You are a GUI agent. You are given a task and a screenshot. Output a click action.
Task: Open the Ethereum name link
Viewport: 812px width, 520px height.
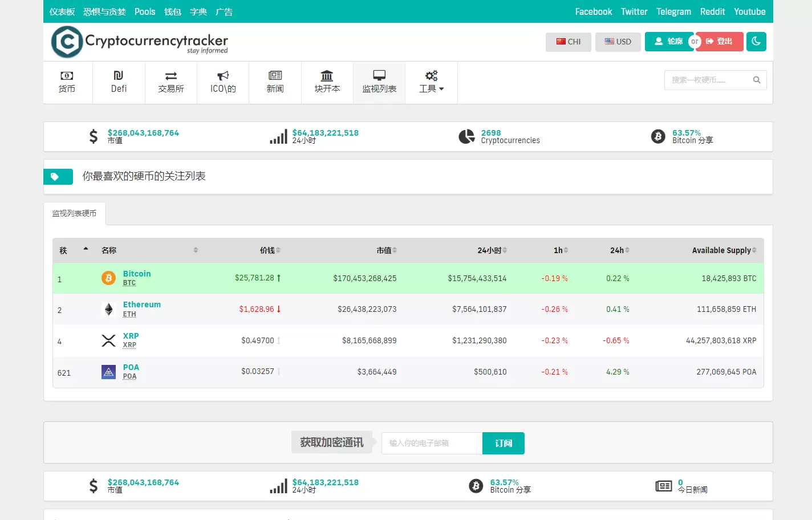[x=142, y=304]
